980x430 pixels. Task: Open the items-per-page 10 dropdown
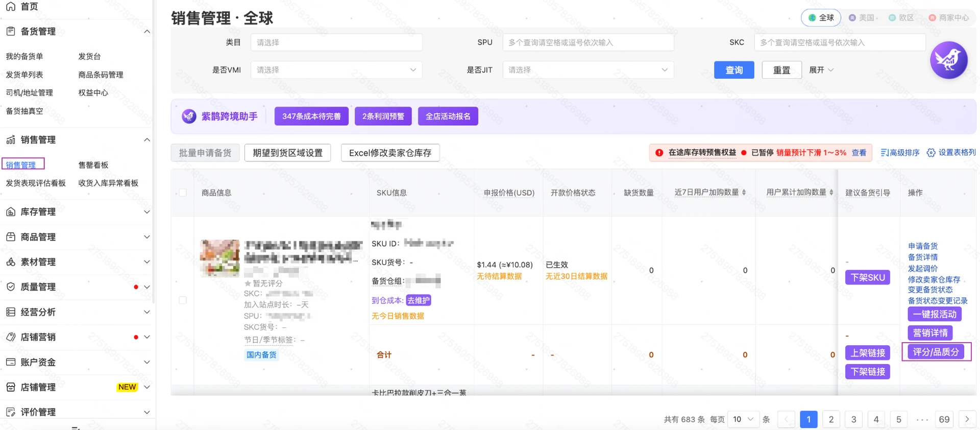click(743, 419)
